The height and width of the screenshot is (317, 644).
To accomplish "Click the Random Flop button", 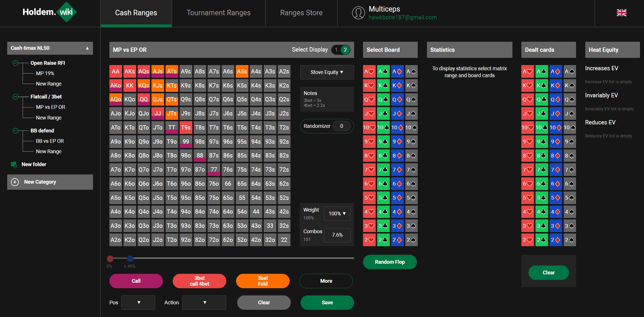I will (390, 262).
